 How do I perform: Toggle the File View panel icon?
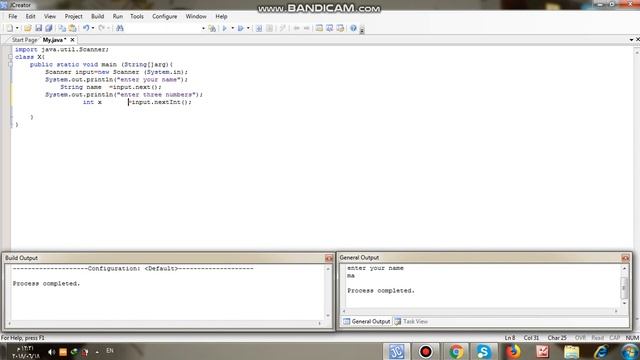(319, 28)
